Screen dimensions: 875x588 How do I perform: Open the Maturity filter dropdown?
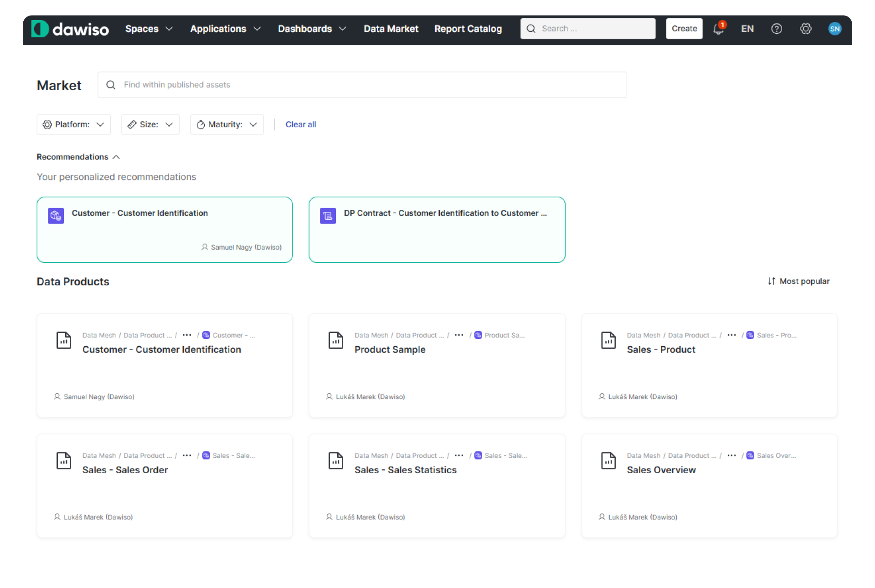226,124
